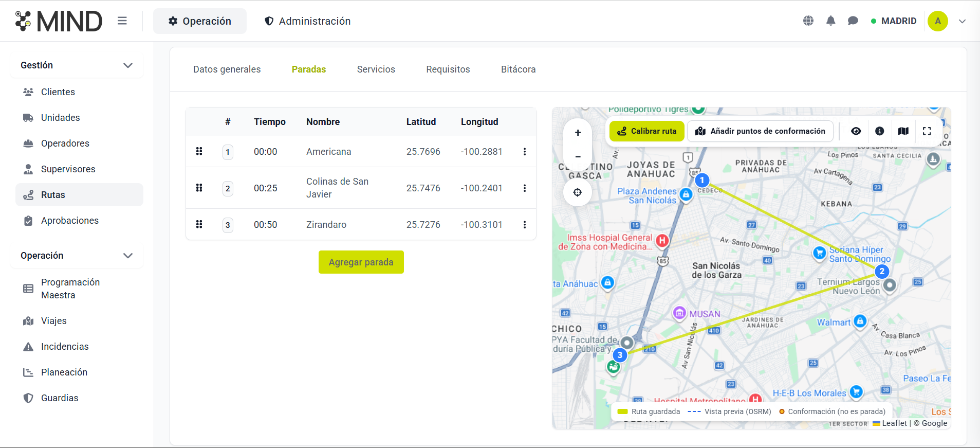Screen dimensions: 980x448
Task: Open the language globe icon
Action: [x=808, y=21]
